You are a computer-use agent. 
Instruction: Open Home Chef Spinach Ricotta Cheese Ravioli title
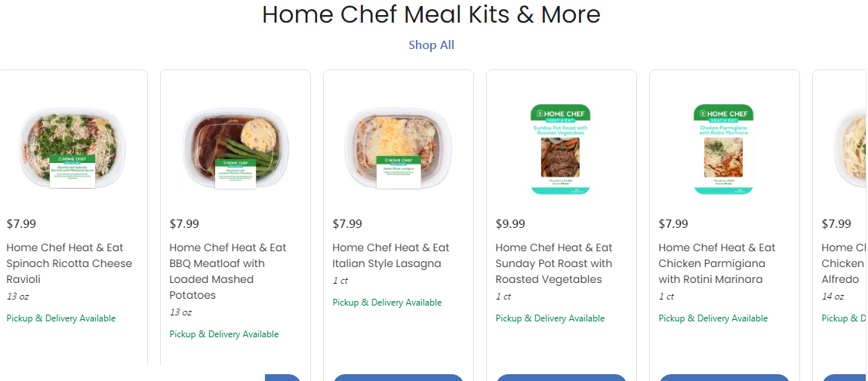click(x=69, y=263)
